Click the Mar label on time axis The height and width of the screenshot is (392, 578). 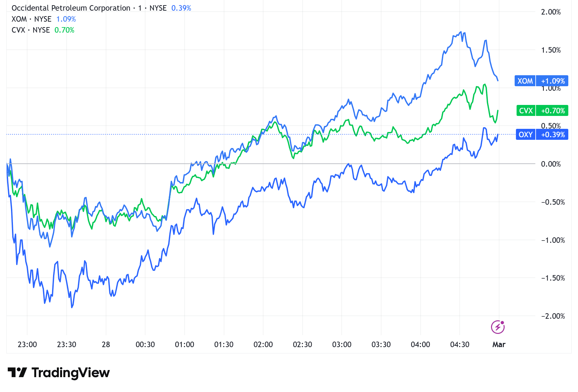[498, 345]
